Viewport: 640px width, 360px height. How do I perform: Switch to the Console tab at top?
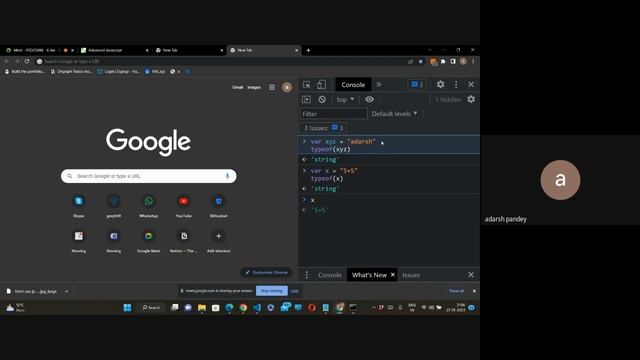353,85
